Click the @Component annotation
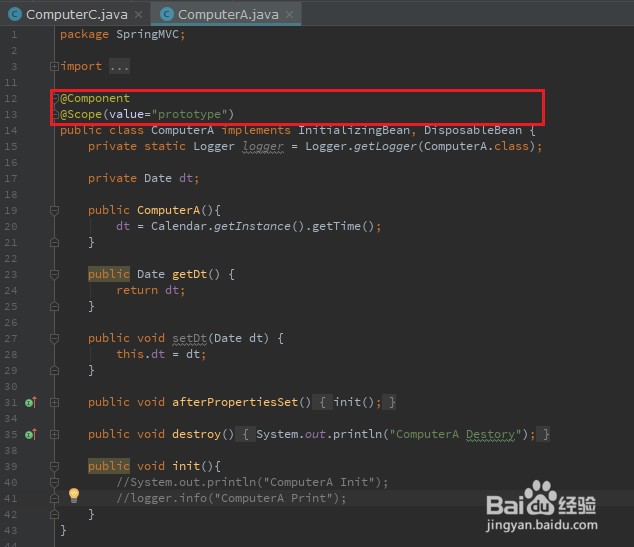634x547 pixels. [95, 98]
